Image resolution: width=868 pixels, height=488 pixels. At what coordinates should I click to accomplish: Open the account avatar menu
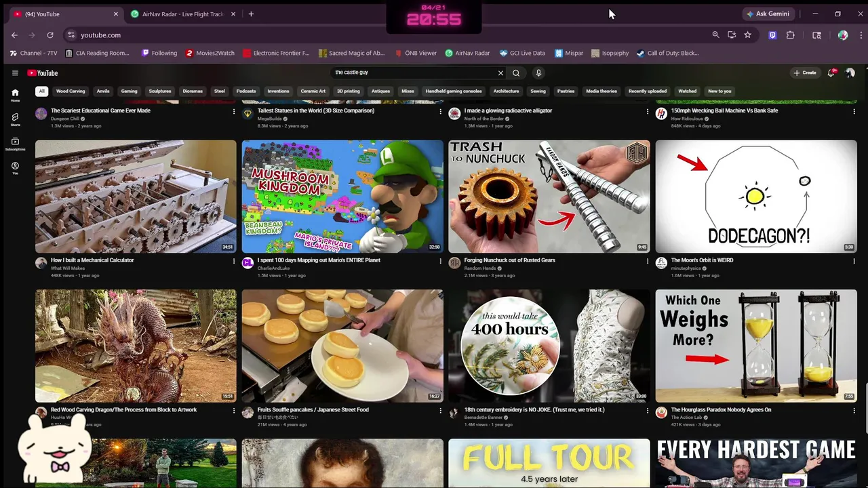click(x=850, y=73)
